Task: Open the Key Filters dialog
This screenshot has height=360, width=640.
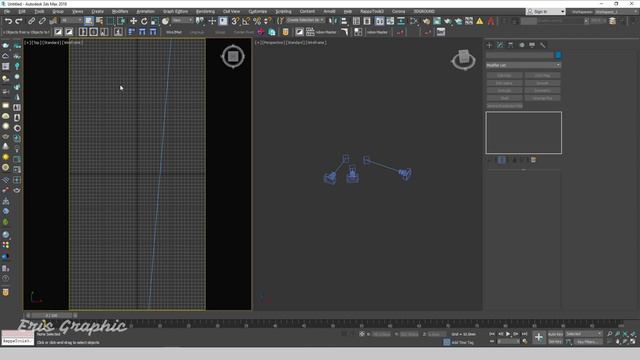Action: click(587, 342)
